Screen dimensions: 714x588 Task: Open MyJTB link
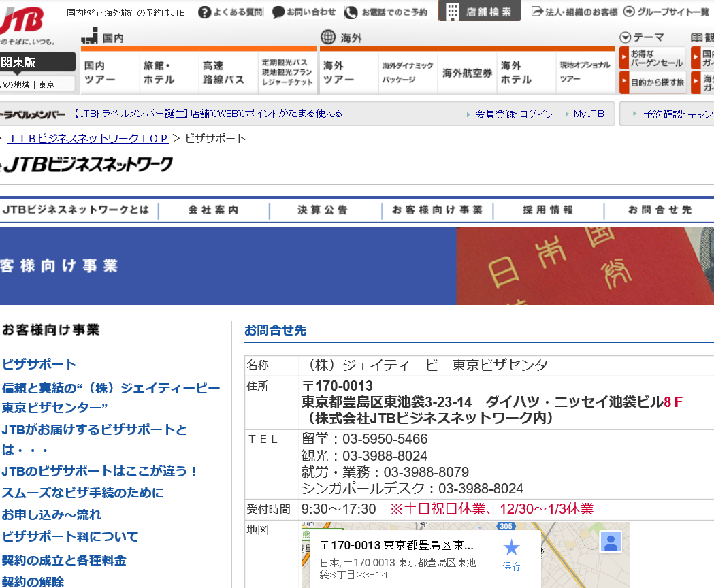click(589, 114)
